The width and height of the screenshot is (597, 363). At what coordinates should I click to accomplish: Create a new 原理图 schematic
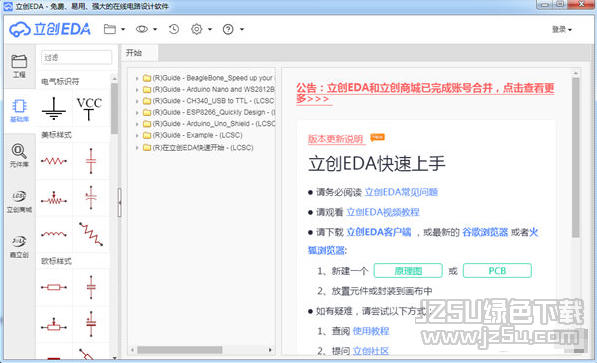tap(408, 271)
